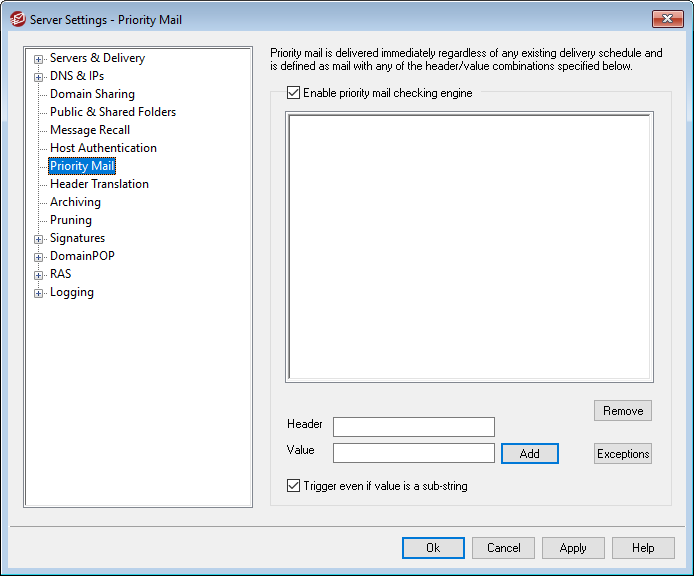Viewport: 694px width, 576px height.
Task: Open Host Authentication page
Action: pos(103,148)
